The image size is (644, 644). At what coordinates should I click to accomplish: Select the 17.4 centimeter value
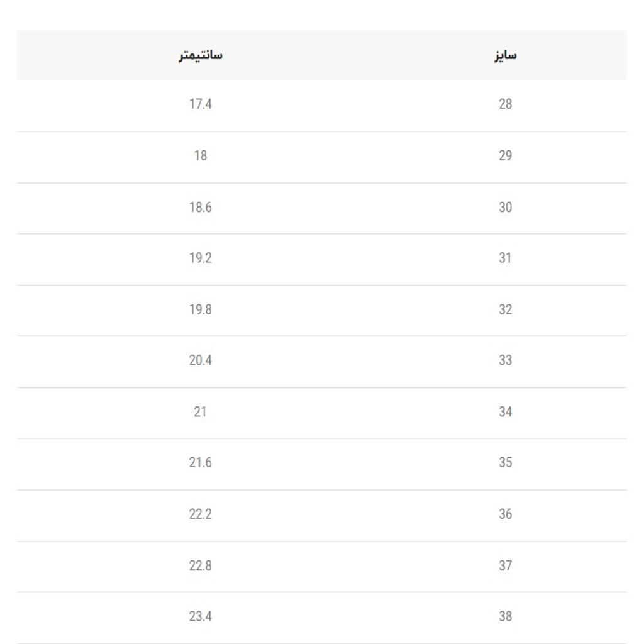coord(201,104)
